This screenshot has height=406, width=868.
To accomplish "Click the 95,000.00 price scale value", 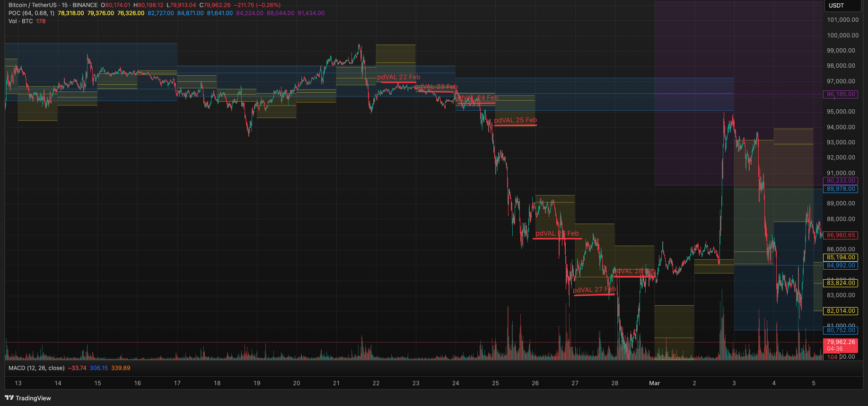I will [841, 112].
